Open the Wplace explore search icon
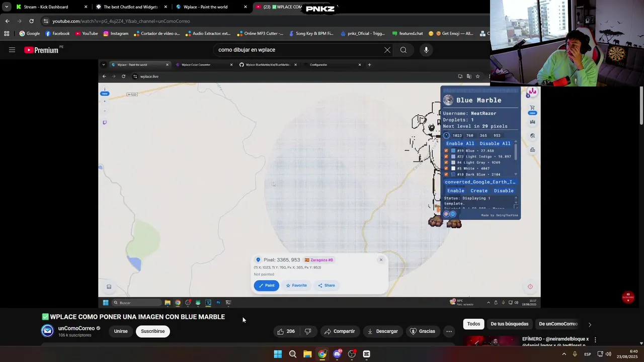This screenshot has width=644, height=362. coord(532,136)
